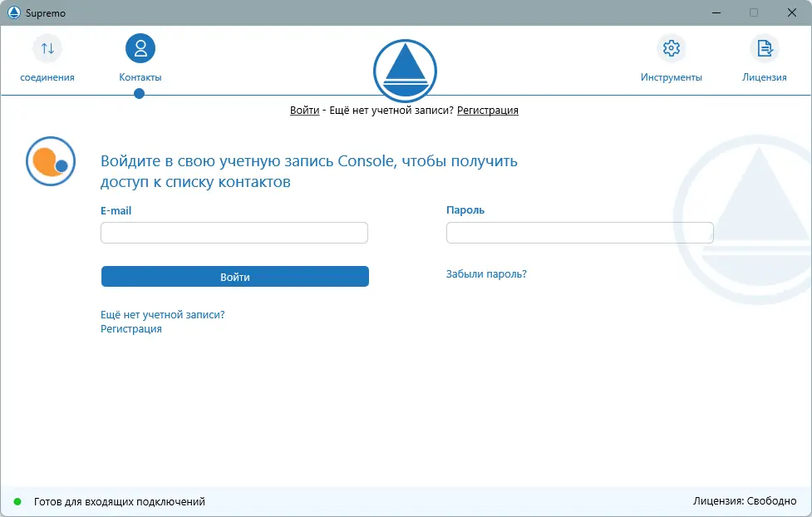Click the Пароль field label
Viewport: 812px width, 517px height.
465,210
